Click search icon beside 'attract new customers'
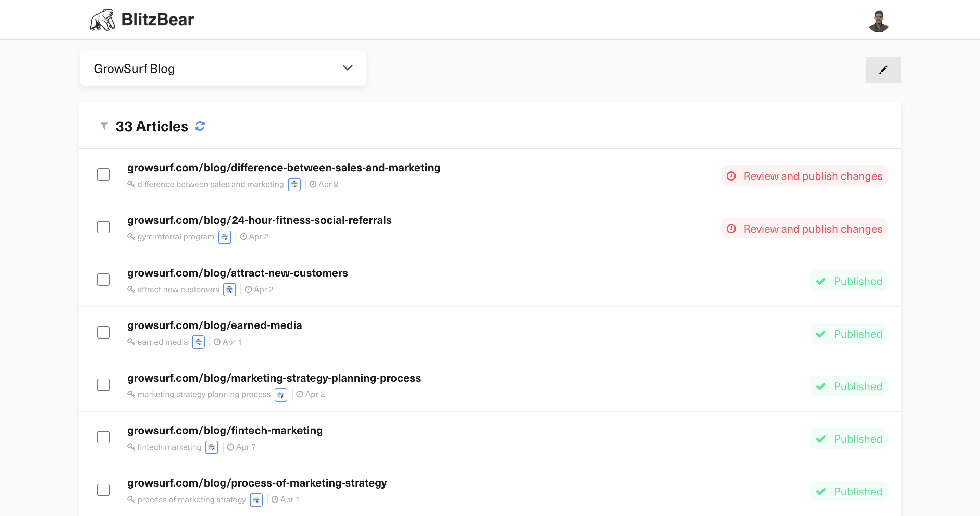The width and height of the screenshot is (980, 516). pos(131,290)
